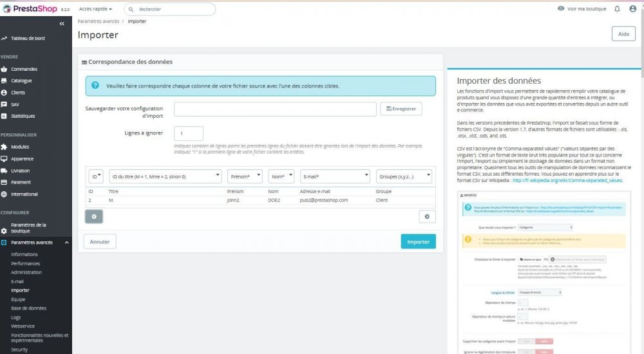
Task: Click the Enregistrer save button
Action: [401, 109]
